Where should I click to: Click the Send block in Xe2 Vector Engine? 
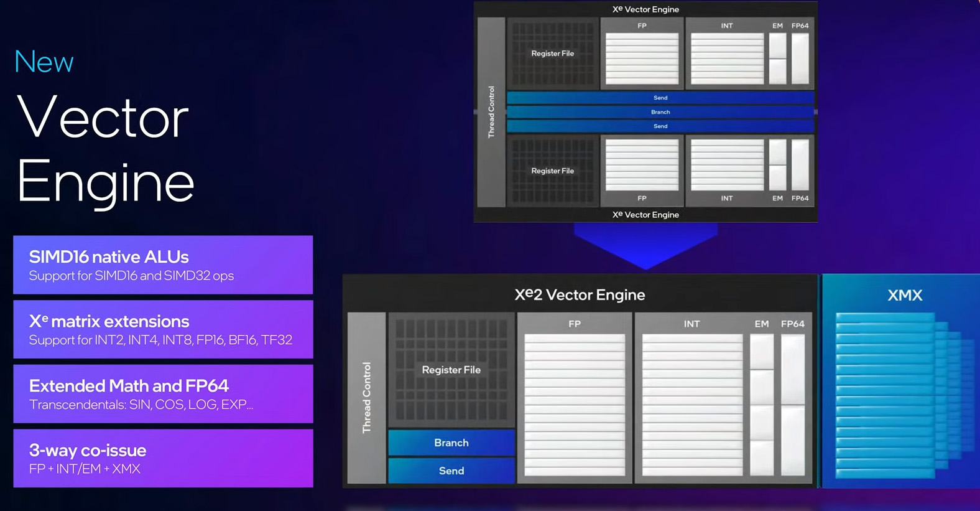pyautogui.click(x=451, y=471)
